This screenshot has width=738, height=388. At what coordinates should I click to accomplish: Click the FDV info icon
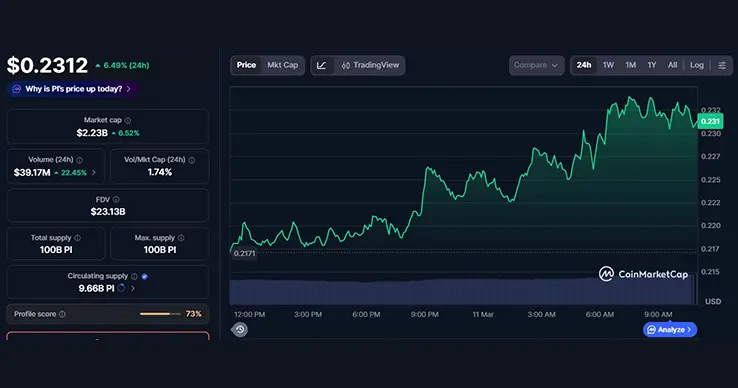tap(116, 200)
